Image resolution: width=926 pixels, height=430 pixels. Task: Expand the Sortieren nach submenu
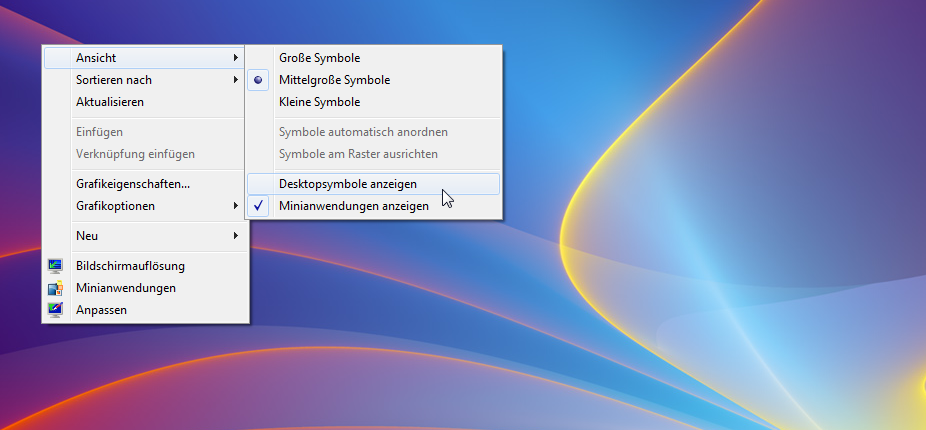coord(145,80)
